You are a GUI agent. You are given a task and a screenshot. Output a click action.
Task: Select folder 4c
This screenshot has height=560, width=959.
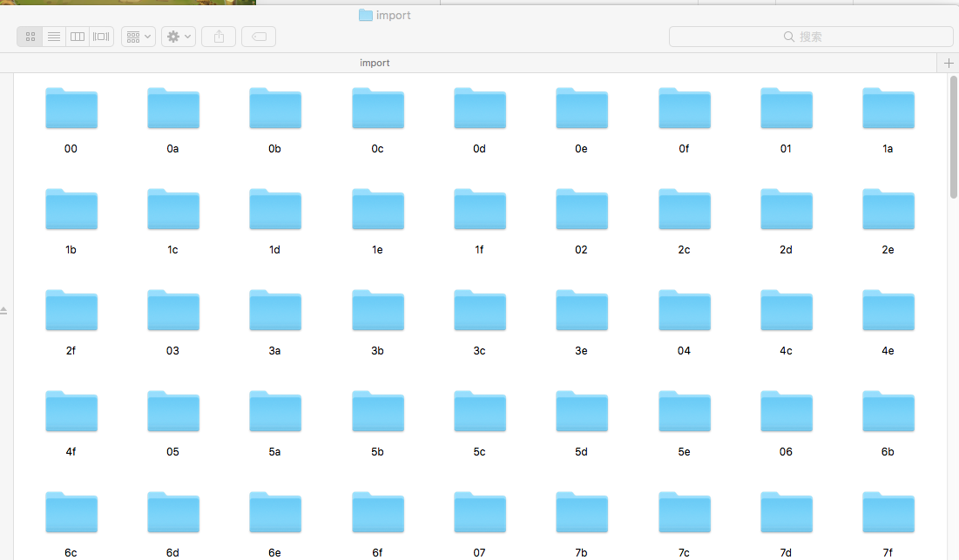(x=787, y=310)
